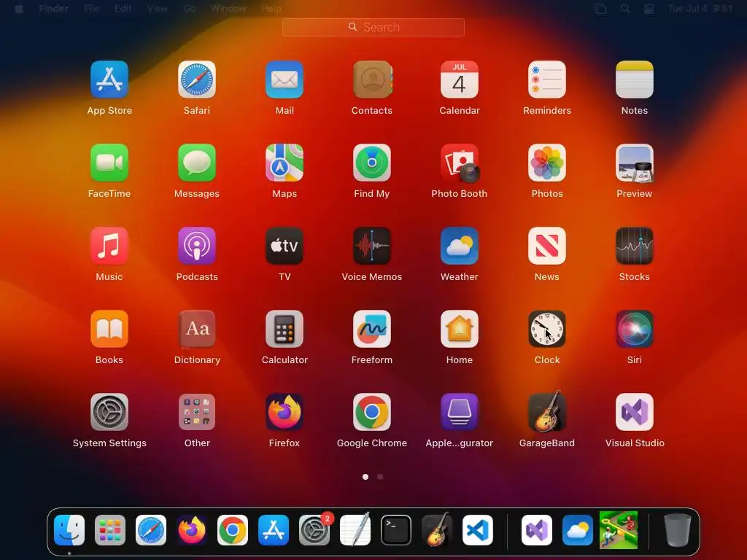The width and height of the screenshot is (747, 560).
Task: Open the Mail app
Action: (x=285, y=79)
